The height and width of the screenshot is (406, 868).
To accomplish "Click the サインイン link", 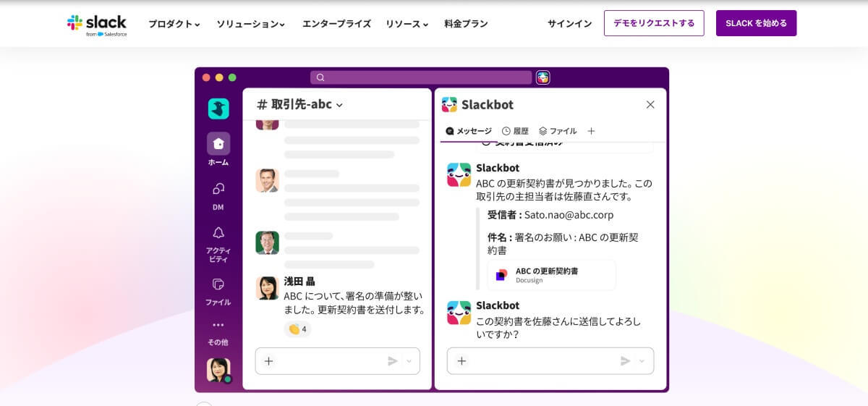I will point(569,24).
